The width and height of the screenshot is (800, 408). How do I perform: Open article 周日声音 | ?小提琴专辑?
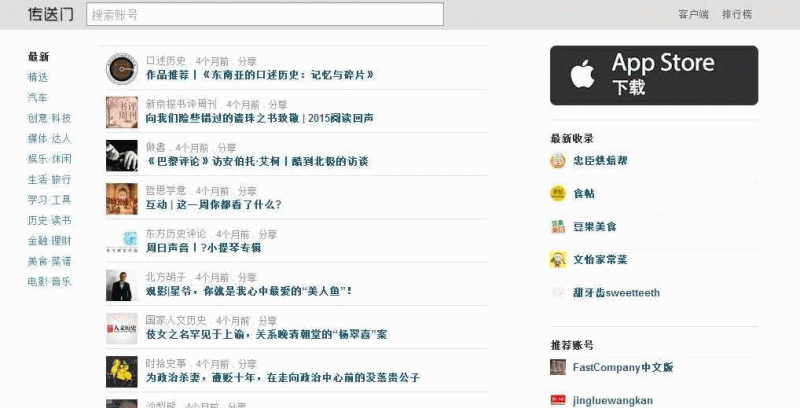point(203,248)
